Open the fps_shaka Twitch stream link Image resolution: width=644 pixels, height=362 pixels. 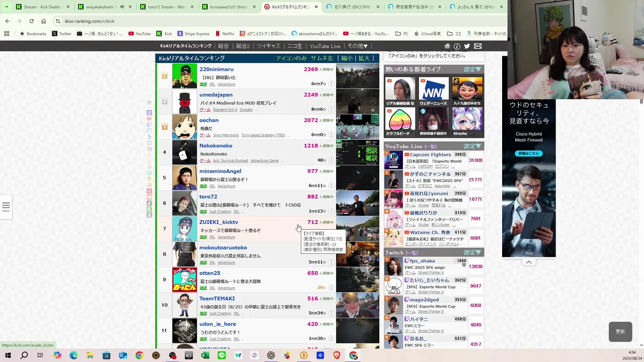coord(422,261)
